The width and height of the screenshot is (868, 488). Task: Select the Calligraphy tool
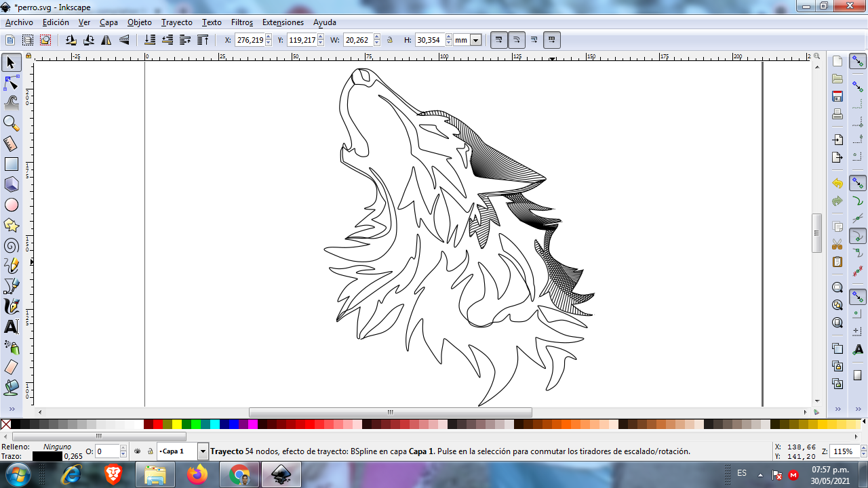tap(11, 306)
